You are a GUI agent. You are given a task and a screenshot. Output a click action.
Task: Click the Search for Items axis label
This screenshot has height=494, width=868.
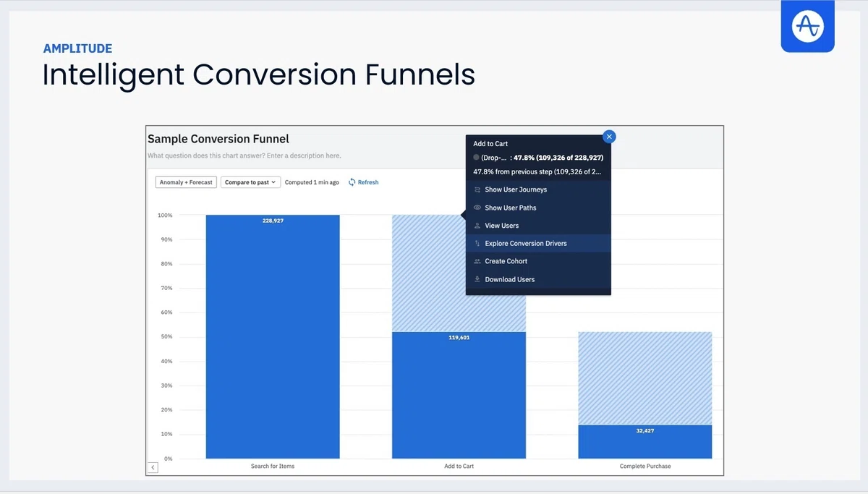pos(273,467)
